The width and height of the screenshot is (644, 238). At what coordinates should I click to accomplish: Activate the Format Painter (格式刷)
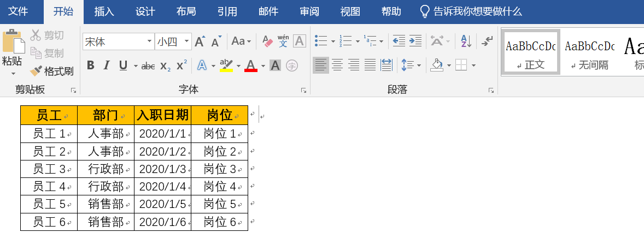[52, 71]
